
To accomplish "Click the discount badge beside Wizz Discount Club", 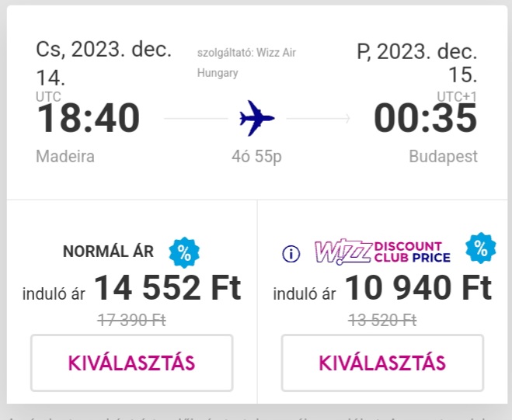I will 481,248.
